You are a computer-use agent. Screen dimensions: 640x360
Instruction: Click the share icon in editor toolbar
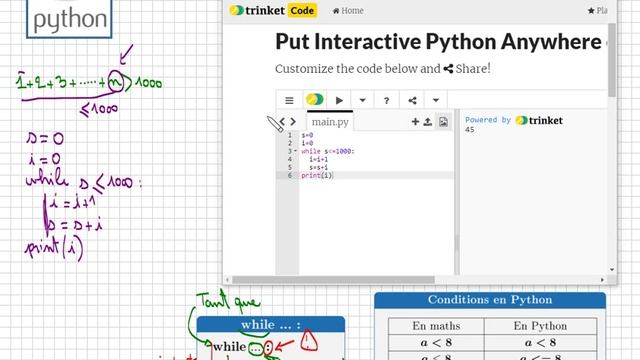(x=412, y=100)
